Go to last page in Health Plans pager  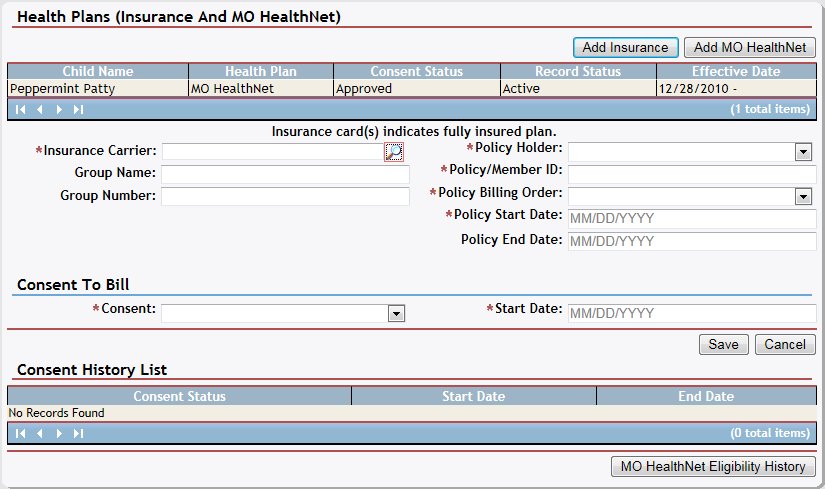(78, 109)
